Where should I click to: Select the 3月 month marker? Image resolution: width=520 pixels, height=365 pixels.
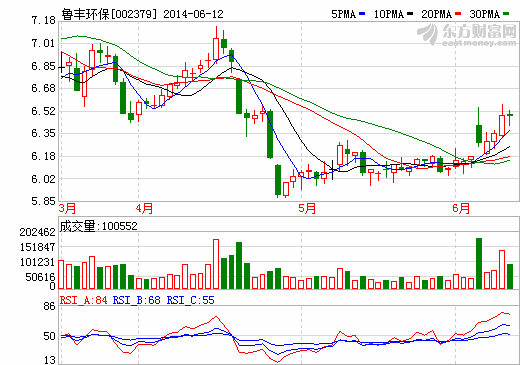coord(67,209)
